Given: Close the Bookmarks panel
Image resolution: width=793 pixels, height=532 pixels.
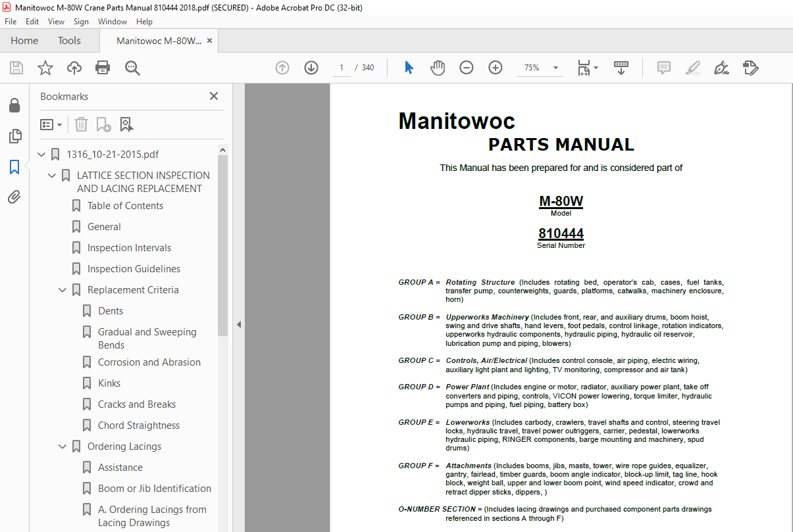Looking at the screenshot, I should 214,96.
